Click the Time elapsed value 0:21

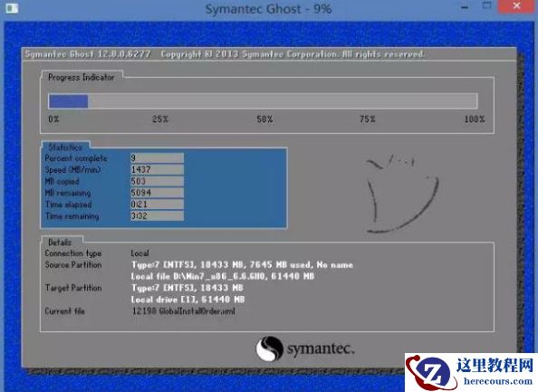pyautogui.click(x=157, y=205)
